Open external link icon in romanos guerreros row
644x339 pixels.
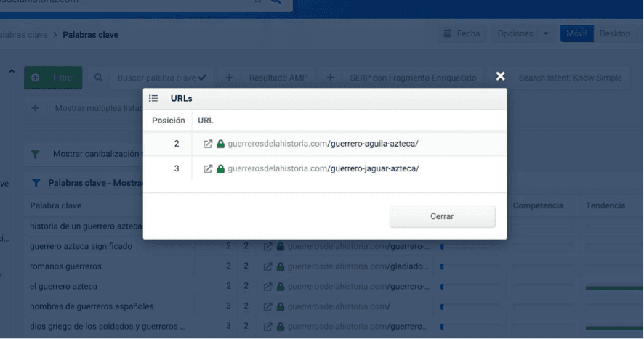[267, 266]
